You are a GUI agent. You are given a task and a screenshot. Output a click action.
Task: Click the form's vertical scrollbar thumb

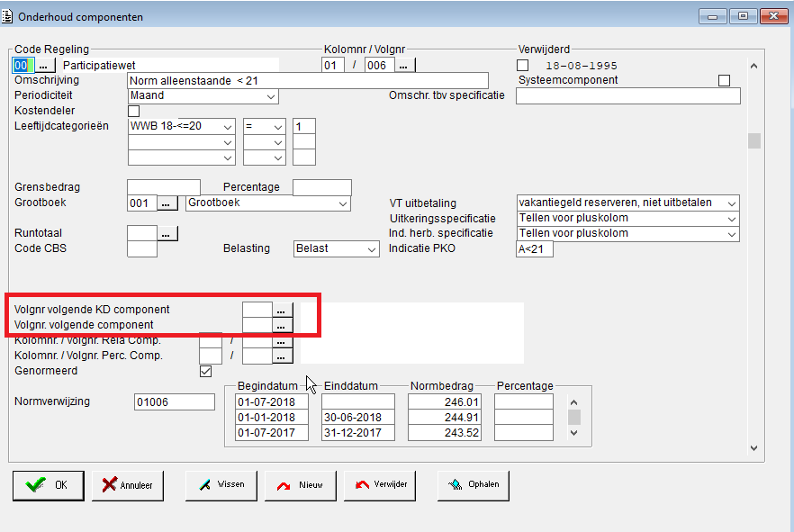(754, 140)
